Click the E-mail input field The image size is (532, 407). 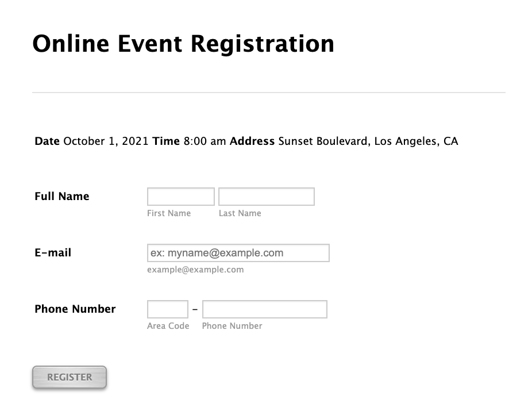pyautogui.click(x=238, y=253)
